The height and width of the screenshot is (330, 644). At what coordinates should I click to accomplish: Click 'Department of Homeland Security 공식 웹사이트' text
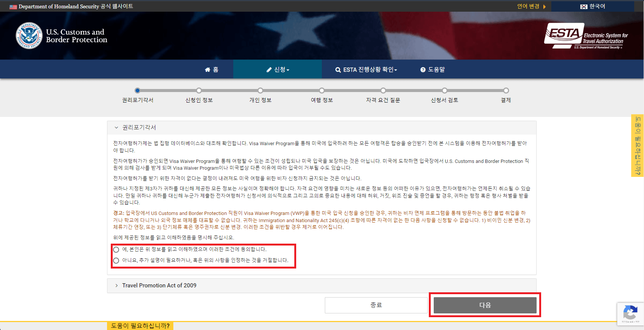[x=76, y=6]
